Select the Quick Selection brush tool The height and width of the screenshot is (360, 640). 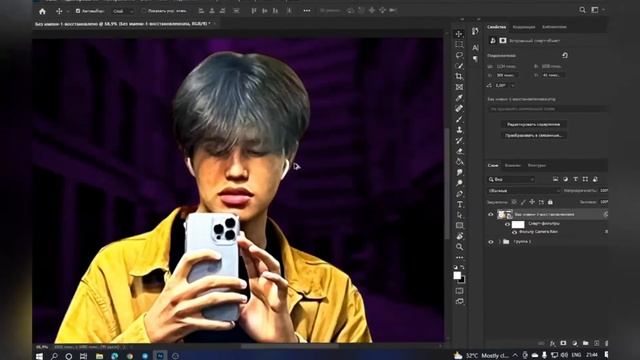(x=459, y=66)
